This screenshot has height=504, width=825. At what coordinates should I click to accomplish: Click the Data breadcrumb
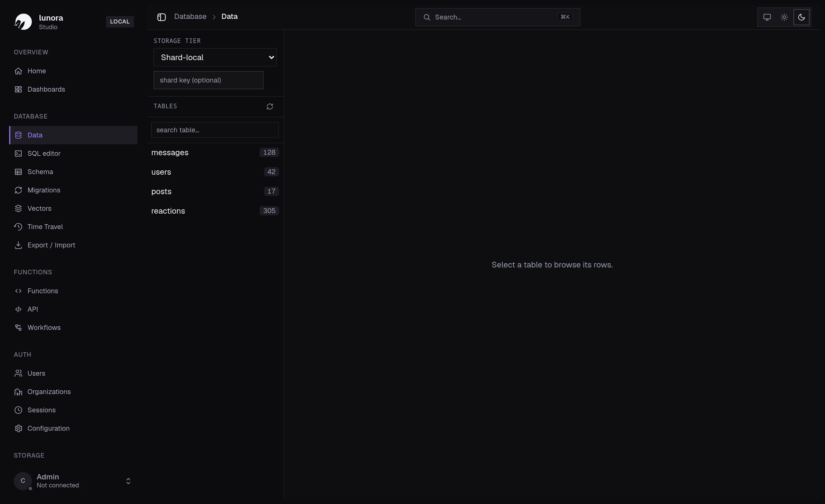pyautogui.click(x=229, y=17)
